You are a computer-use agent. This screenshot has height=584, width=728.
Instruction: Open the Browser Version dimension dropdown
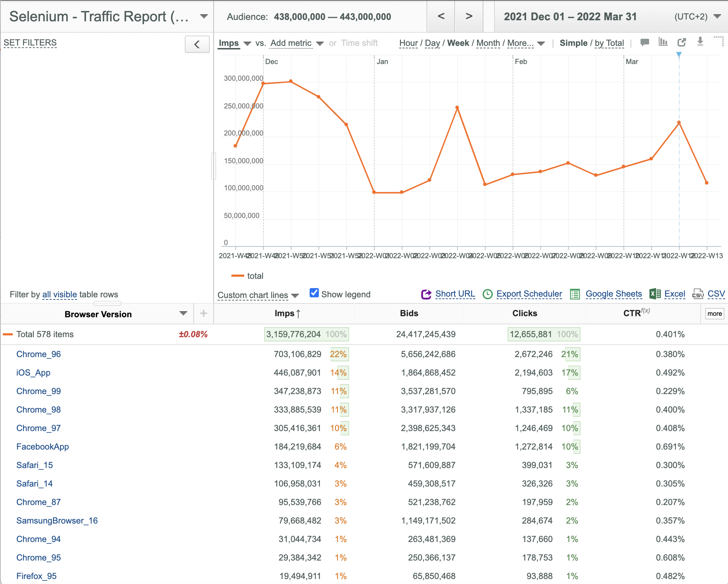pyautogui.click(x=183, y=313)
